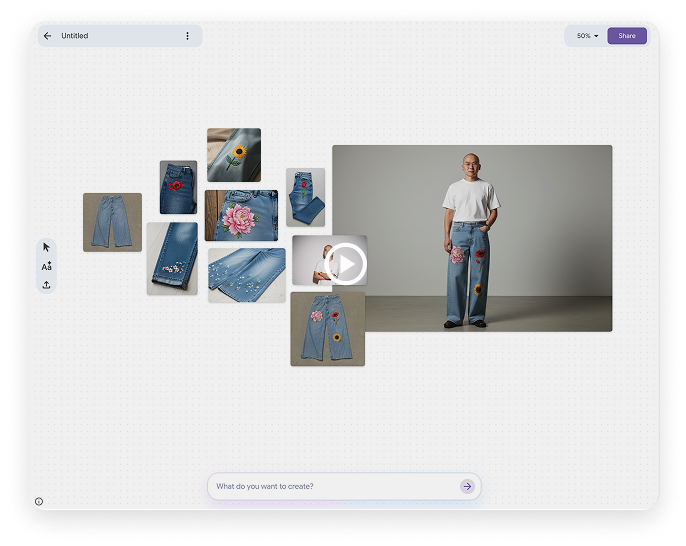Select the plain wide-leg jeans image

pos(112,222)
